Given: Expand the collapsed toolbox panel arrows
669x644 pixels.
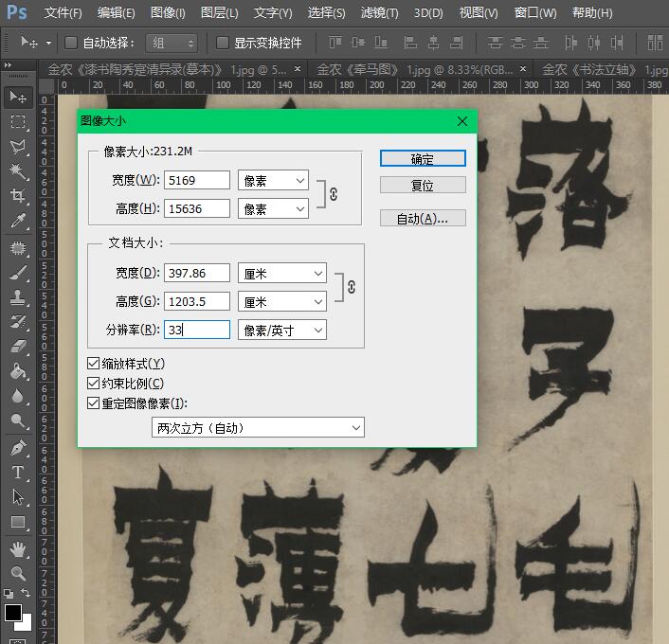Looking at the screenshot, I should (8, 64).
